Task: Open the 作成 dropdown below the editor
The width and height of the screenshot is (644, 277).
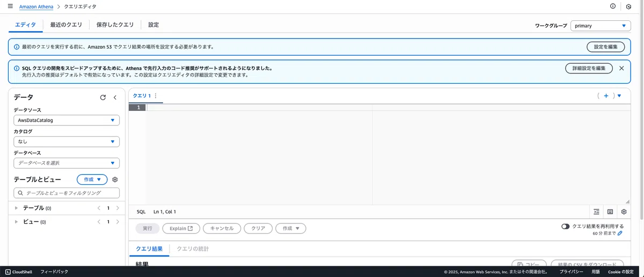Action: (x=291, y=228)
